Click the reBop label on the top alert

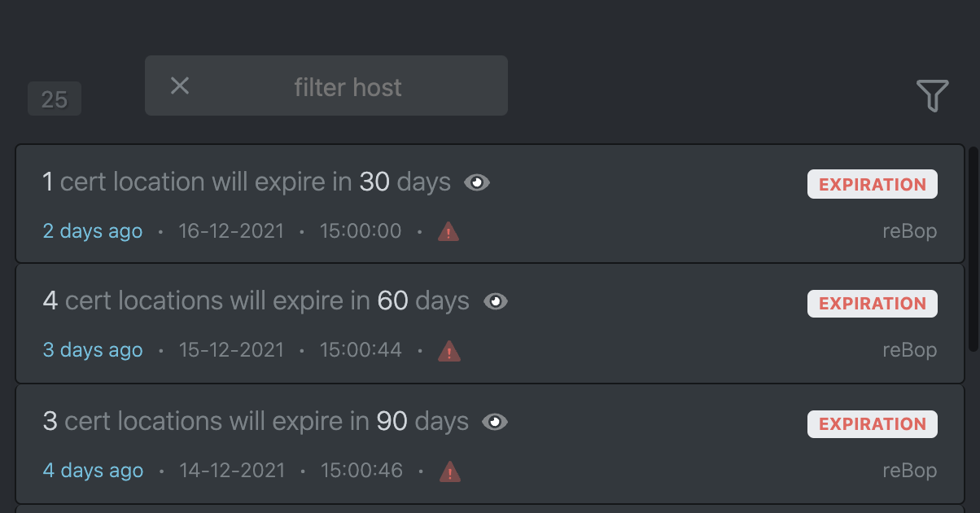(909, 231)
